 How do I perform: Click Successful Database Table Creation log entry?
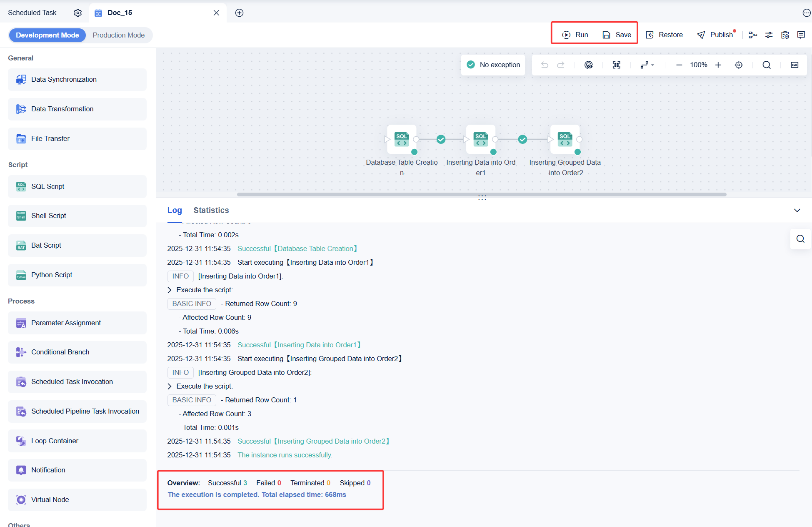point(298,248)
